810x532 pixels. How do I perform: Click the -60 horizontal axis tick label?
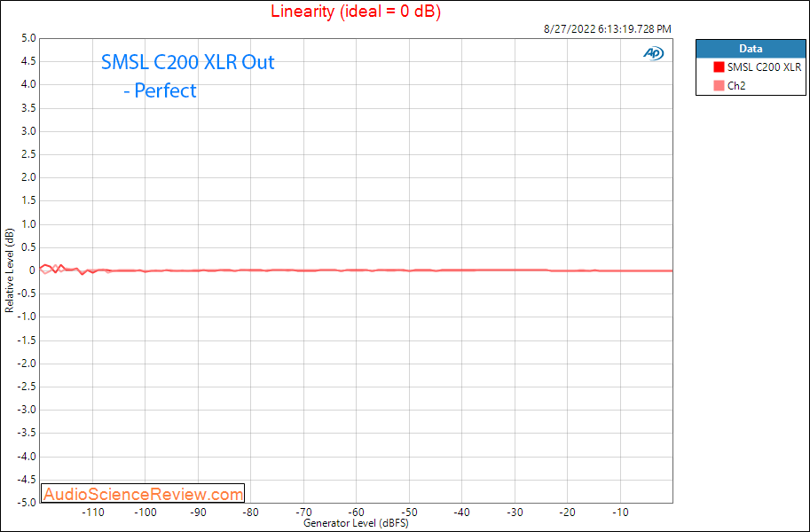click(357, 512)
